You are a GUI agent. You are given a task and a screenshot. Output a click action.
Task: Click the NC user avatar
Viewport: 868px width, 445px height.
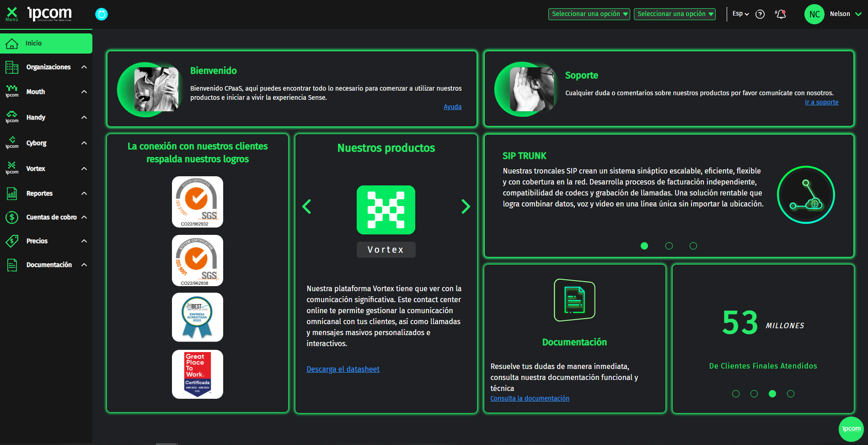[x=814, y=14]
